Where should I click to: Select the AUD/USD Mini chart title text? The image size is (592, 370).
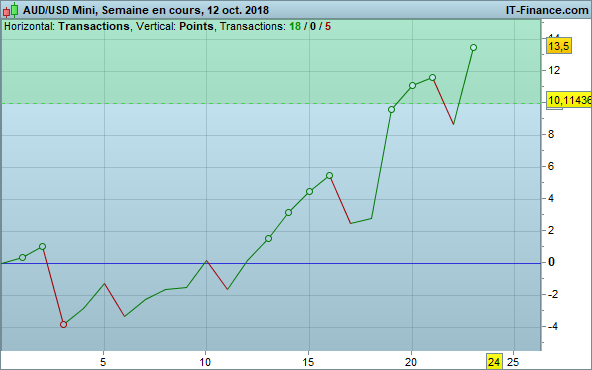click(x=146, y=10)
